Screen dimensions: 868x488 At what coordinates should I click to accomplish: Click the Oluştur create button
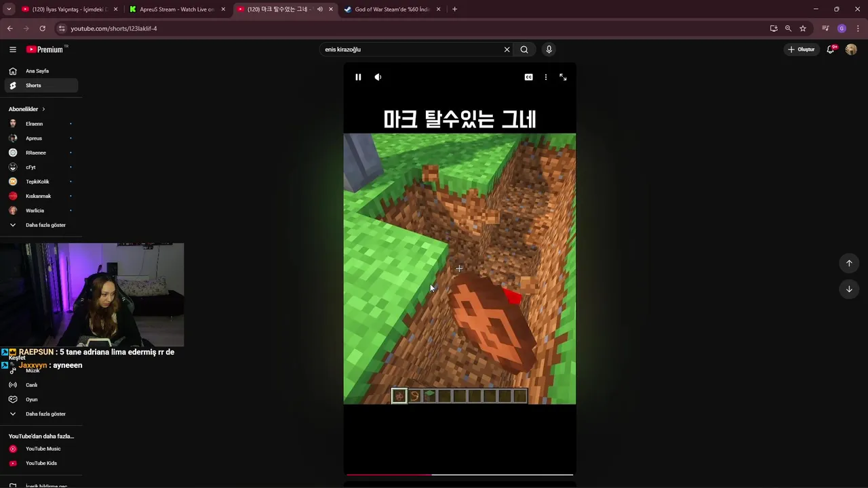[802, 49]
